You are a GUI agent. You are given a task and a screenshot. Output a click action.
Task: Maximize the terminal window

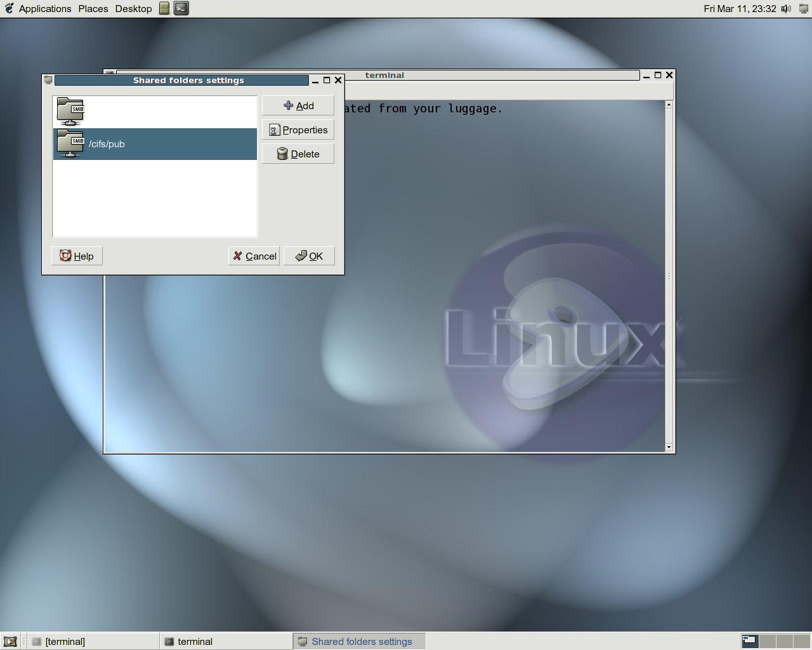(658, 75)
